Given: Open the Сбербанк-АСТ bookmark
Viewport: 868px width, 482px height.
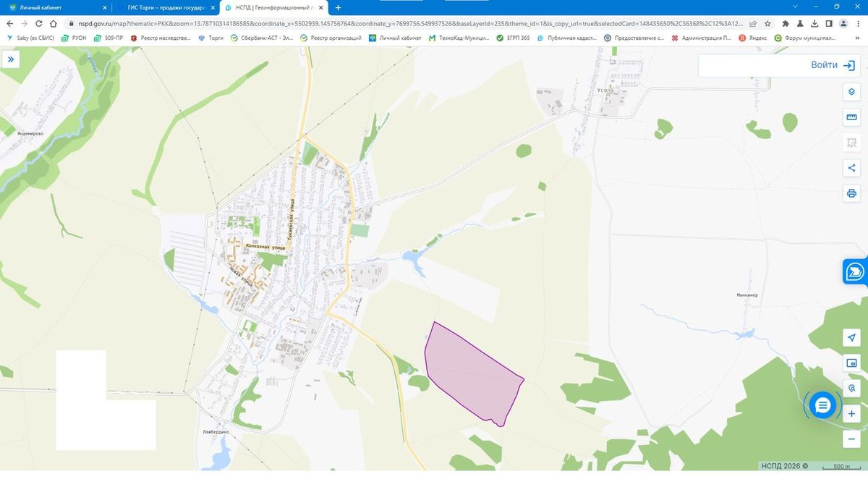Looking at the screenshot, I should [x=262, y=38].
